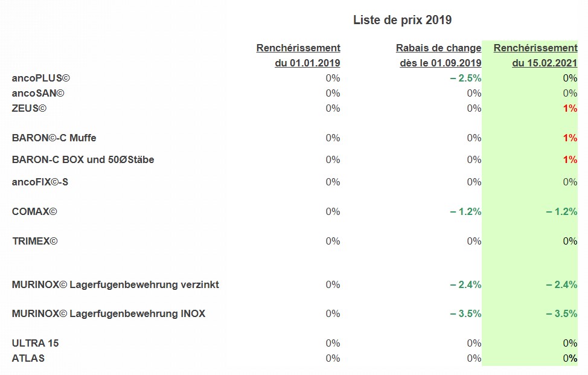Select the COMAX© row label
Viewport: 588px width, 375px height.
tap(34, 211)
